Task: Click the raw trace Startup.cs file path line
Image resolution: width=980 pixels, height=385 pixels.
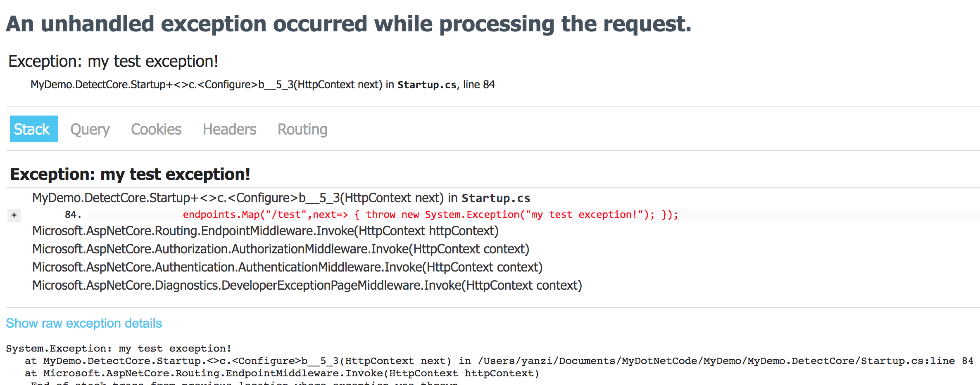Action: pos(499,361)
